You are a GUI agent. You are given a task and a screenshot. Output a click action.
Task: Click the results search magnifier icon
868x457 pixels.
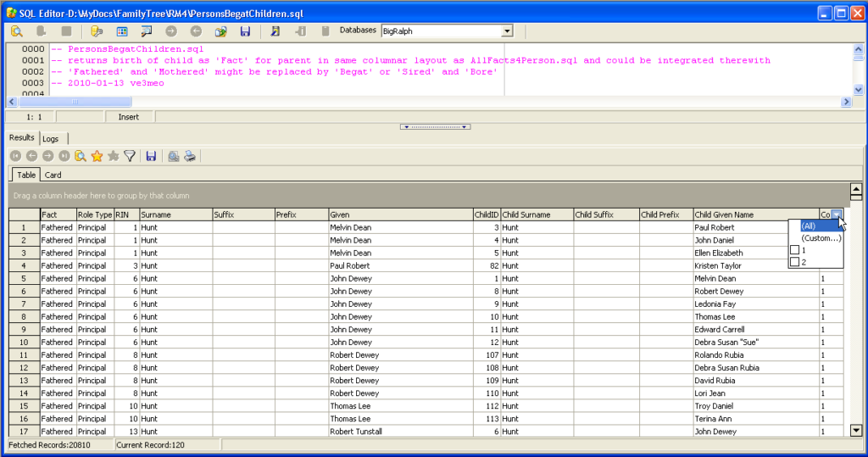coord(81,156)
